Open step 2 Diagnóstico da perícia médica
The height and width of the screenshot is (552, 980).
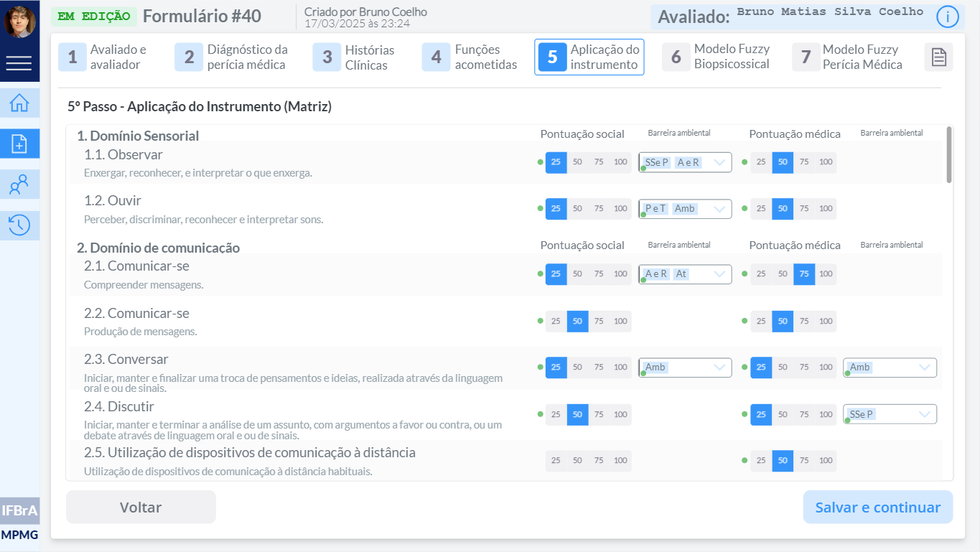[x=233, y=57]
